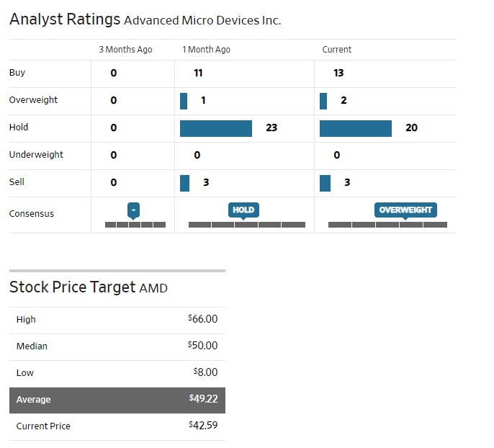
Task: Click the Hold bar showing 23
Action: (216, 128)
